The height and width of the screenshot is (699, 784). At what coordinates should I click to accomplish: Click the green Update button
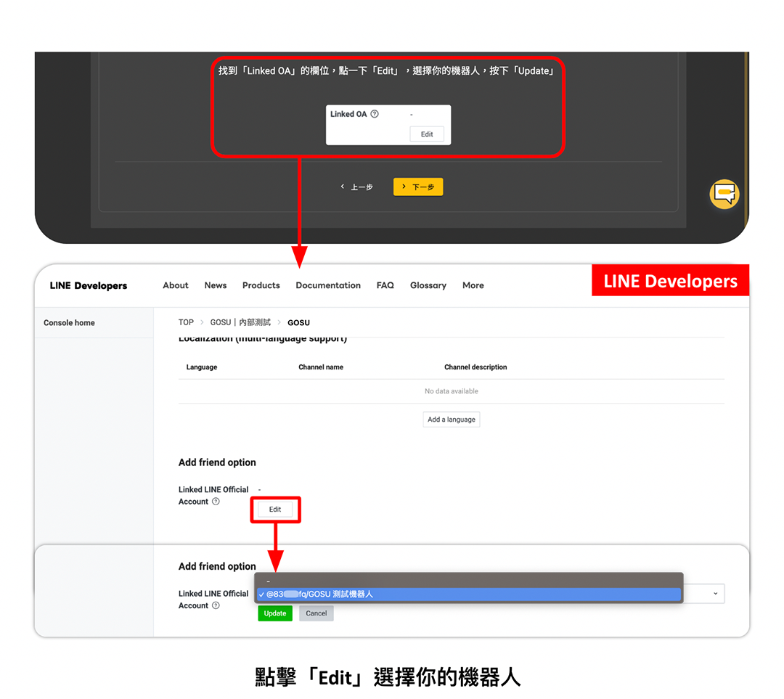click(275, 613)
